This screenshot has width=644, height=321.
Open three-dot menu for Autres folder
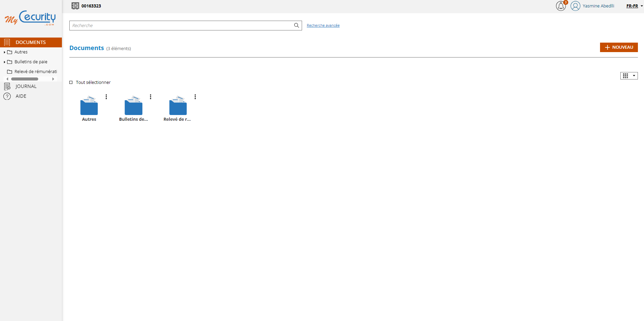[106, 97]
